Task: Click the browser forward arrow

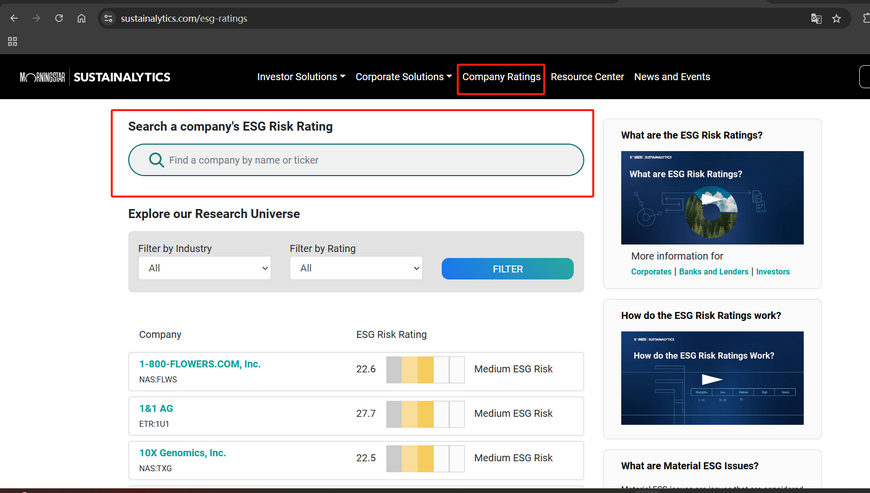Action: pyautogui.click(x=37, y=18)
